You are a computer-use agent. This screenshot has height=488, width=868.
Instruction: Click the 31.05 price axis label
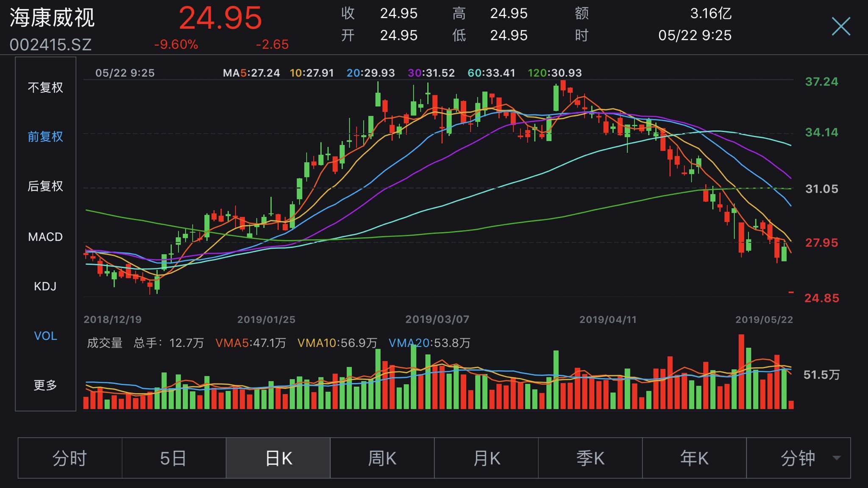(822, 189)
